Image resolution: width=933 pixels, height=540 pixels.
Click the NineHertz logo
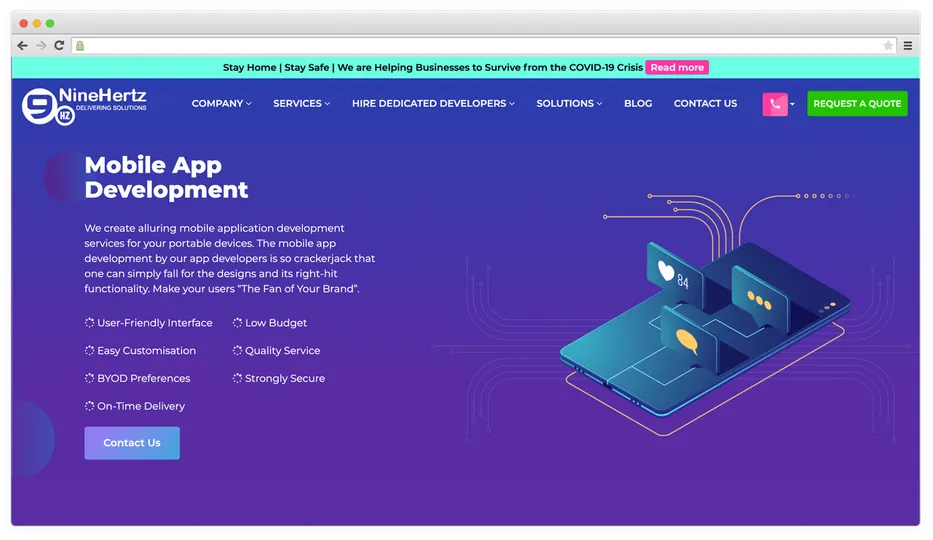[85, 103]
